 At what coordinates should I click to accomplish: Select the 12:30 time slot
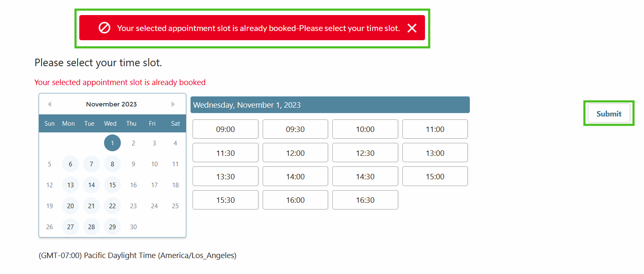tap(365, 153)
